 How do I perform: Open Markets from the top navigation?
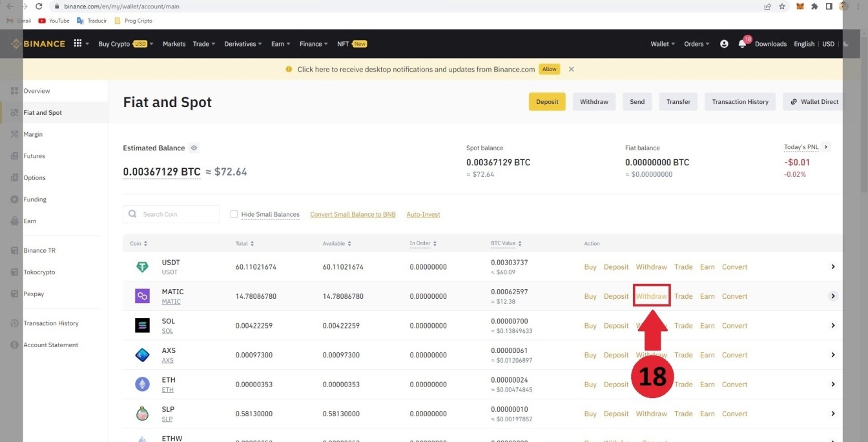(174, 44)
